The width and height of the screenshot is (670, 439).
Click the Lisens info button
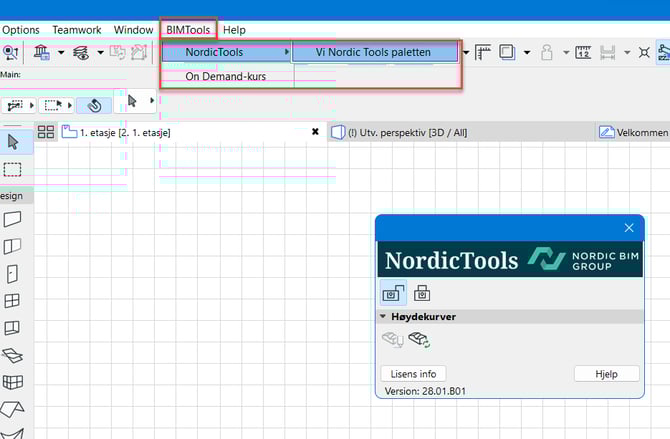(x=413, y=374)
